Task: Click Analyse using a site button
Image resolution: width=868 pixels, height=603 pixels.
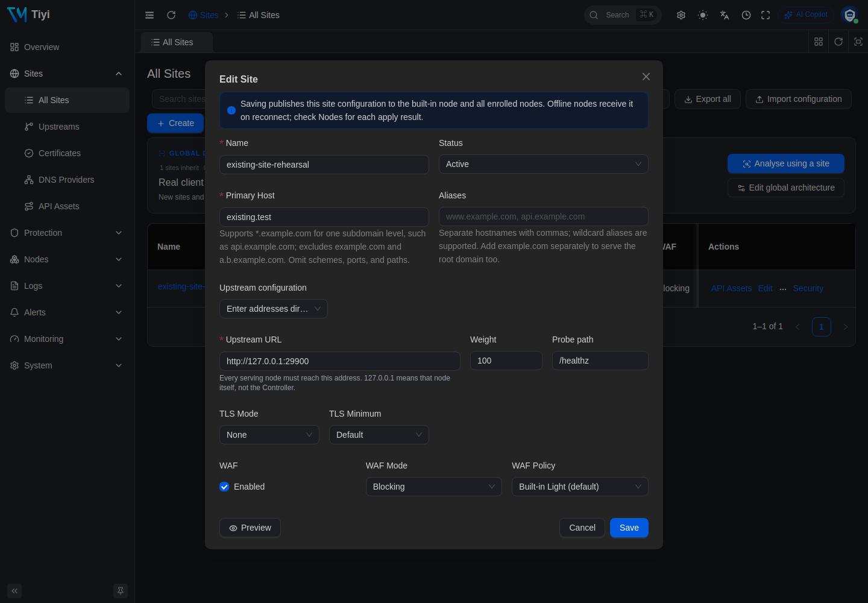Action: (785, 163)
